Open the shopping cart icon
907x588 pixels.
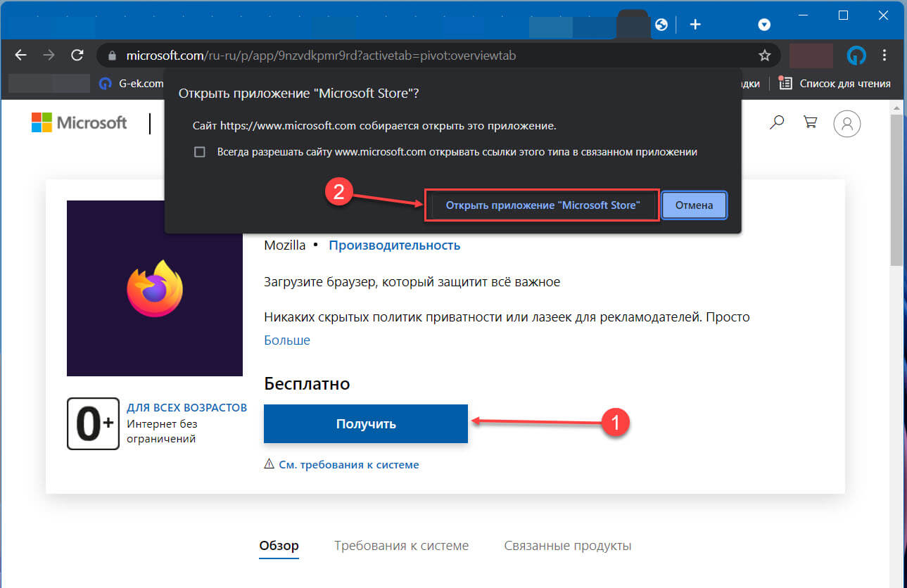tap(811, 122)
